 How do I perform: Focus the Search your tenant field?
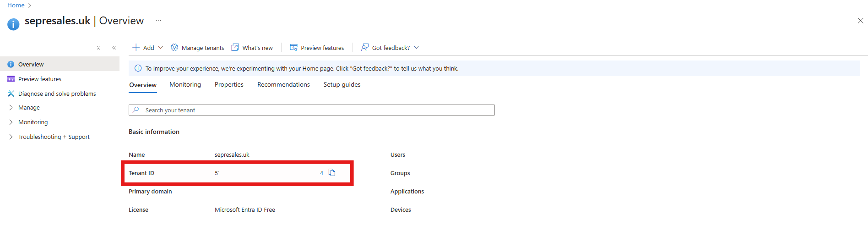tap(312, 110)
